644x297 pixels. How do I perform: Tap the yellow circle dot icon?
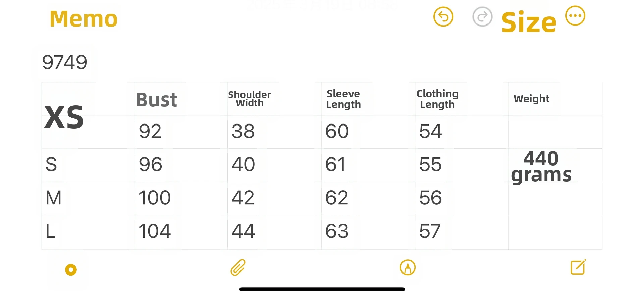pos(71,270)
